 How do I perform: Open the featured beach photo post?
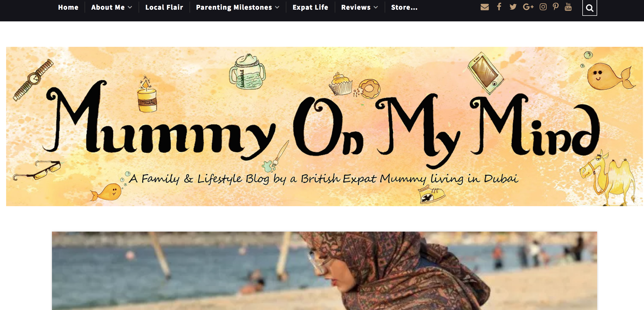click(x=325, y=271)
